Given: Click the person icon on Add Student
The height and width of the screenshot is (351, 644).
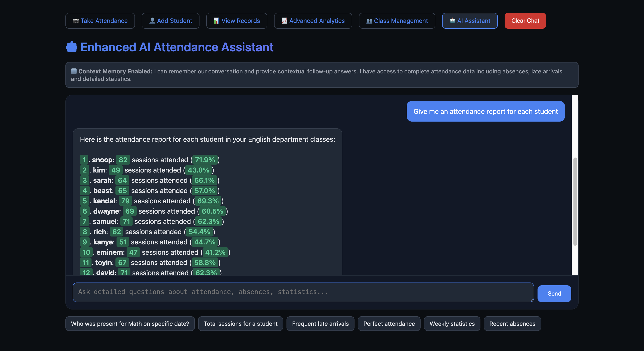Looking at the screenshot, I should pyautogui.click(x=152, y=21).
